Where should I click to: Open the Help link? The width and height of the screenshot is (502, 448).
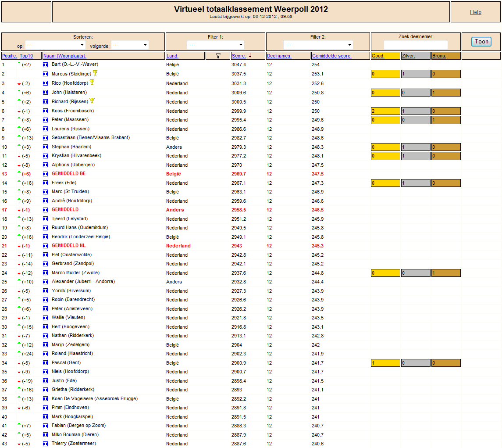click(x=475, y=12)
